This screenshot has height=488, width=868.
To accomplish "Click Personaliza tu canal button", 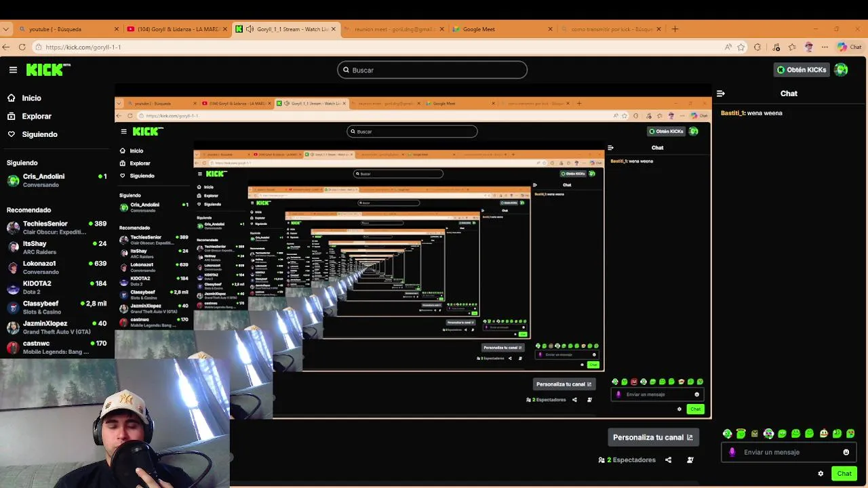I will (x=652, y=437).
